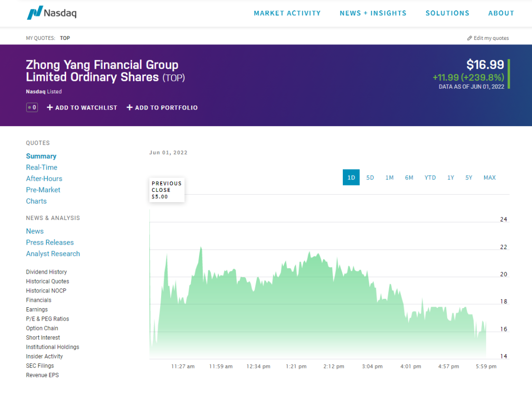Select the 1D chart range tab

[x=351, y=178]
